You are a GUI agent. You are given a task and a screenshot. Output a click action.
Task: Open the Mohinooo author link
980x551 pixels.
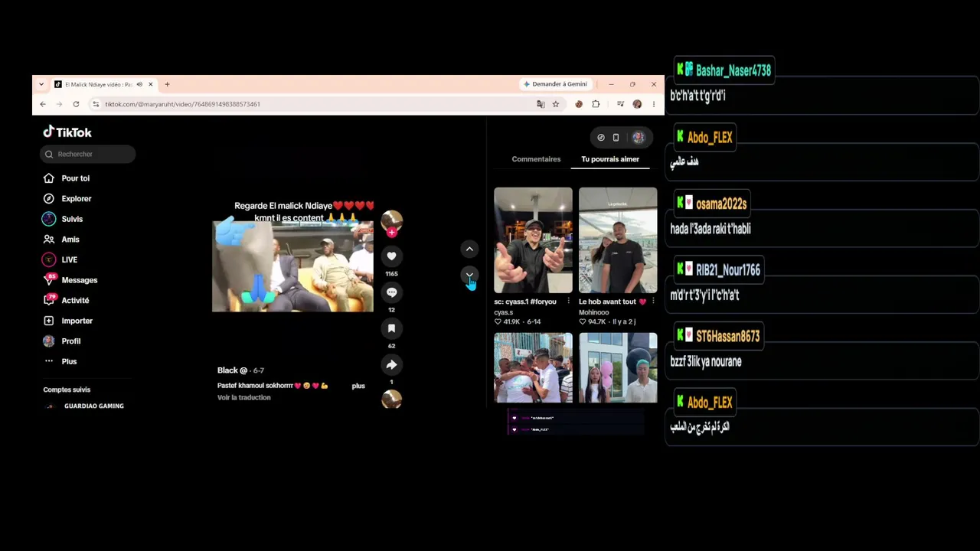(594, 312)
